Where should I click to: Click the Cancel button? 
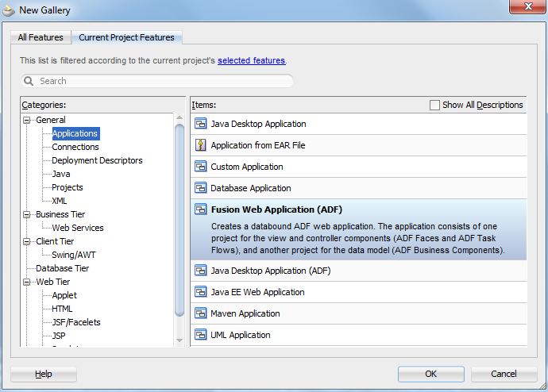pos(504,374)
